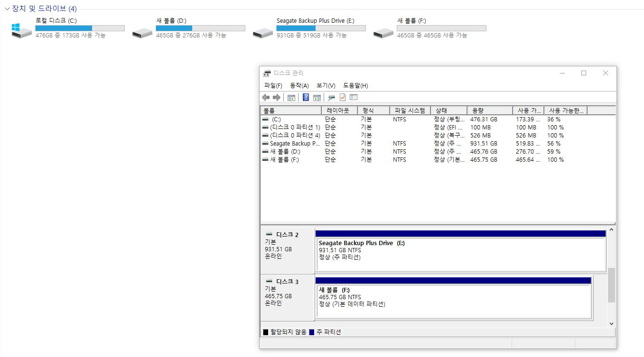The width and height of the screenshot is (644, 357).
Task: Click the drive connection toolbar icon
Action: coord(332,98)
